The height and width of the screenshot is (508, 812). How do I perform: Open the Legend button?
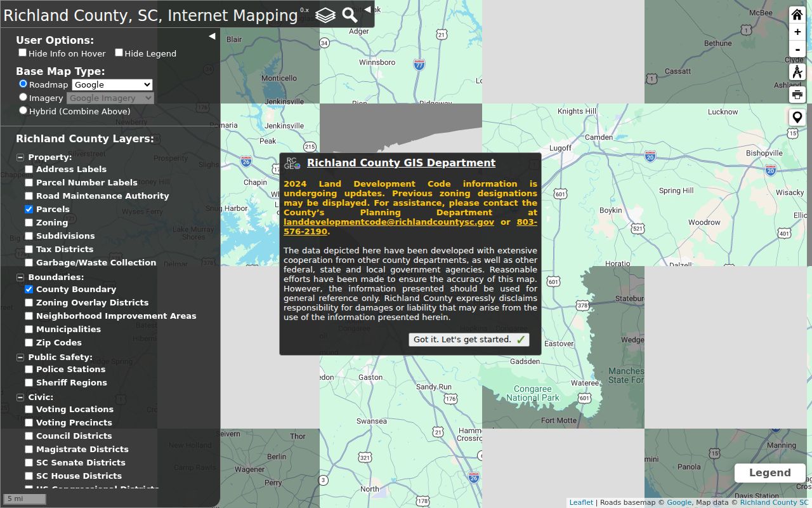pos(770,473)
